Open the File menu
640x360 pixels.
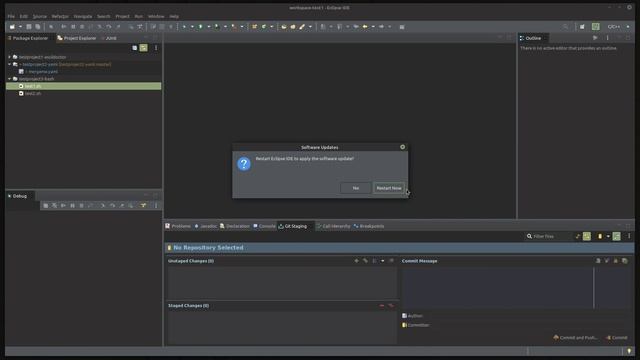click(x=11, y=16)
